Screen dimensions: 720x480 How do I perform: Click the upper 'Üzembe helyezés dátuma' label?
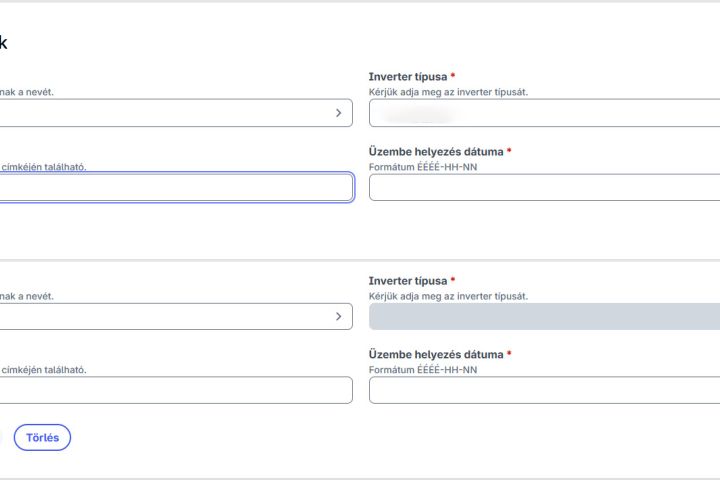436,152
